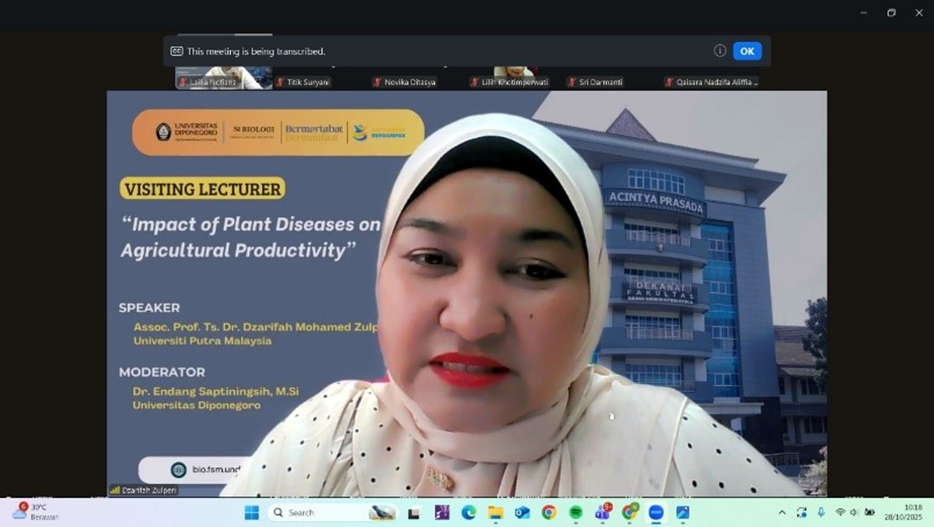The image size is (934, 527).
Task: Open the weather widget showing 30°C
Action: tap(32, 512)
